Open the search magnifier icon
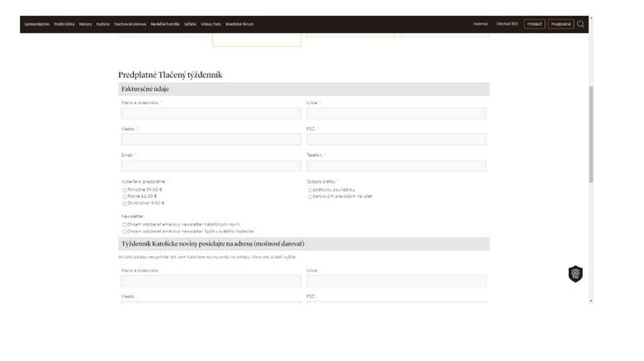Image resolution: width=644 pixels, height=361 pixels. click(580, 24)
